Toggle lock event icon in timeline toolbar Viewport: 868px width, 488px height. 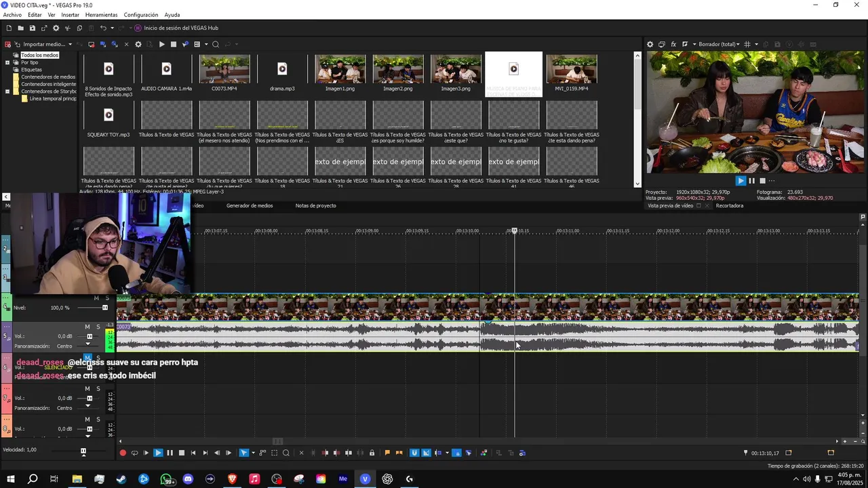tap(372, 453)
